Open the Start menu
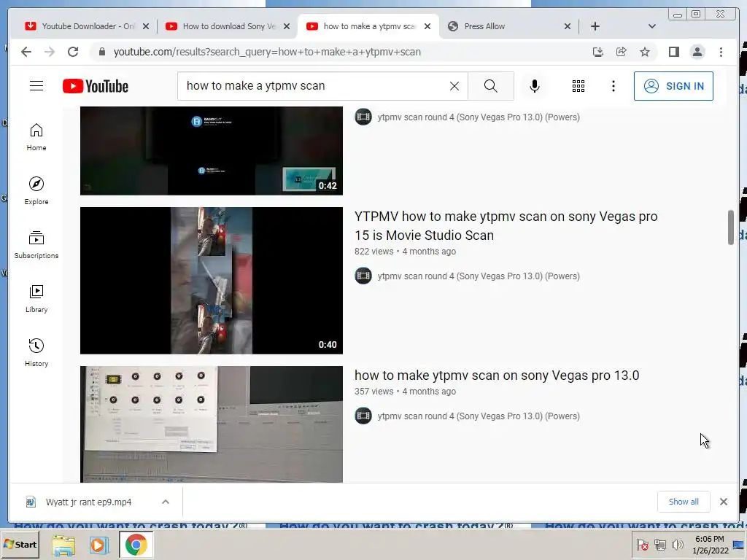This screenshot has width=747, height=560. (20, 544)
